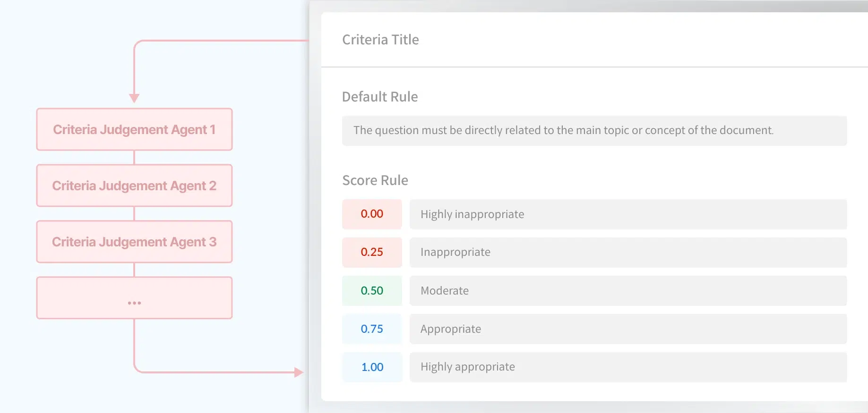Viewport: 868px width, 413px height.
Task: Select the 0.50 green score swatch
Action: point(372,291)
